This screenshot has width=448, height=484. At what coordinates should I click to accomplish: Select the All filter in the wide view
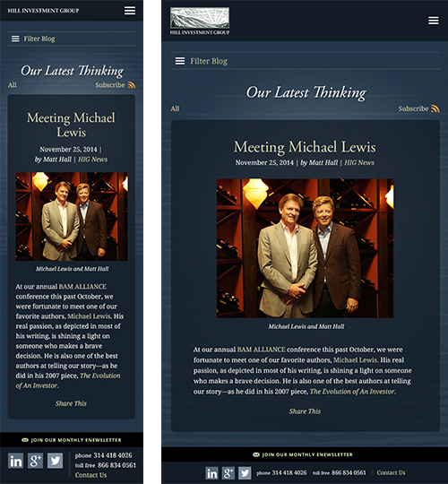coord(175,108)
